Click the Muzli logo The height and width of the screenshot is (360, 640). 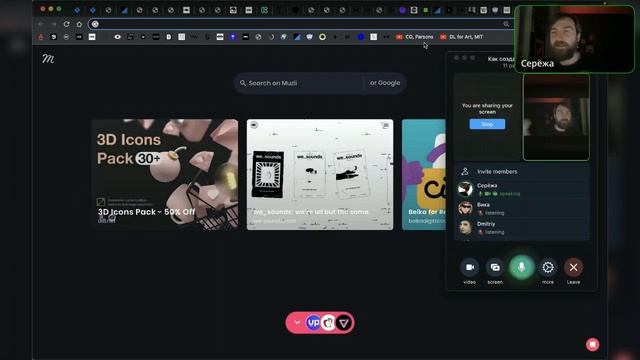[x=48, y=59]
